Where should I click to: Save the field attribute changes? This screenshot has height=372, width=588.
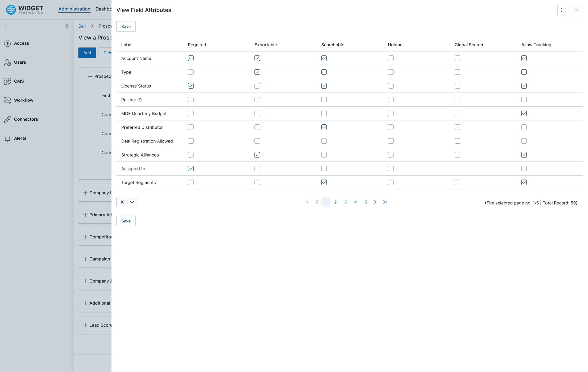[x=126, y=26]
